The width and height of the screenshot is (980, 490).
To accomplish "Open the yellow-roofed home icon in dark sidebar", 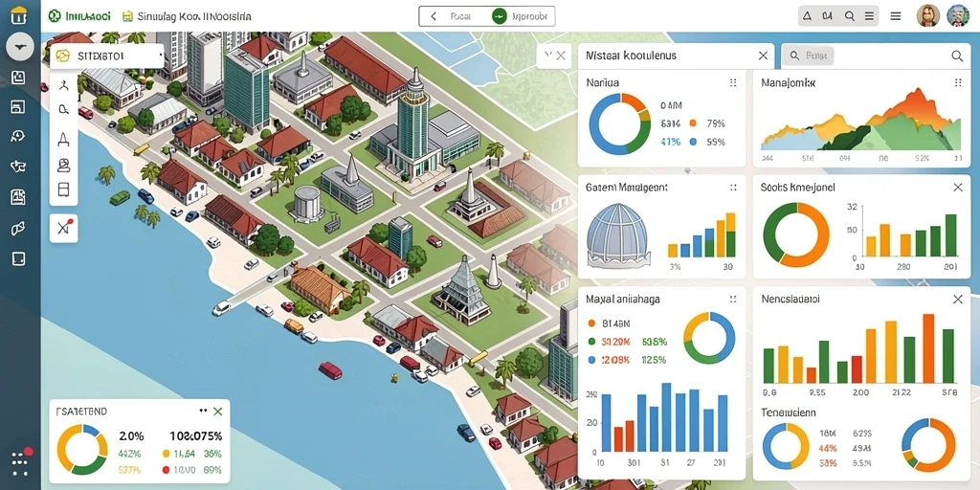I will [x=19, y=15].
